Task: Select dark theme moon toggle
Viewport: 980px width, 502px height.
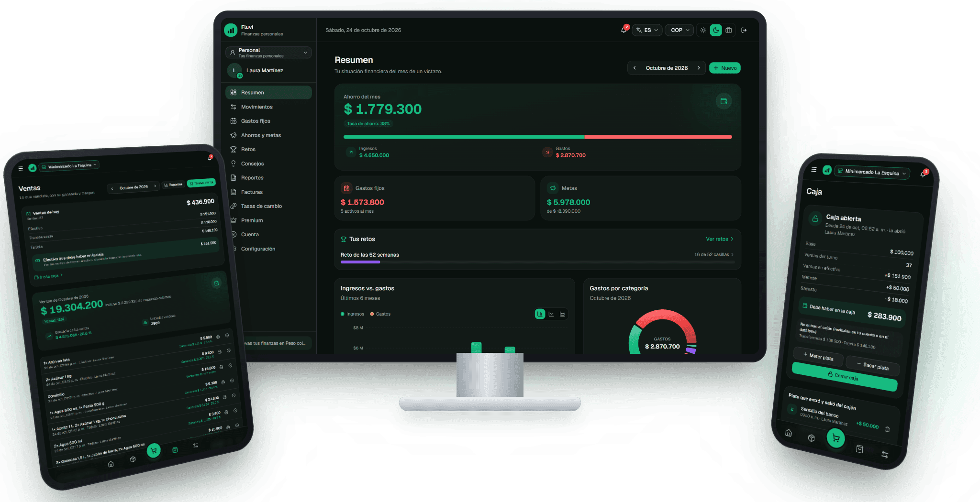Action: pos(716,30)
